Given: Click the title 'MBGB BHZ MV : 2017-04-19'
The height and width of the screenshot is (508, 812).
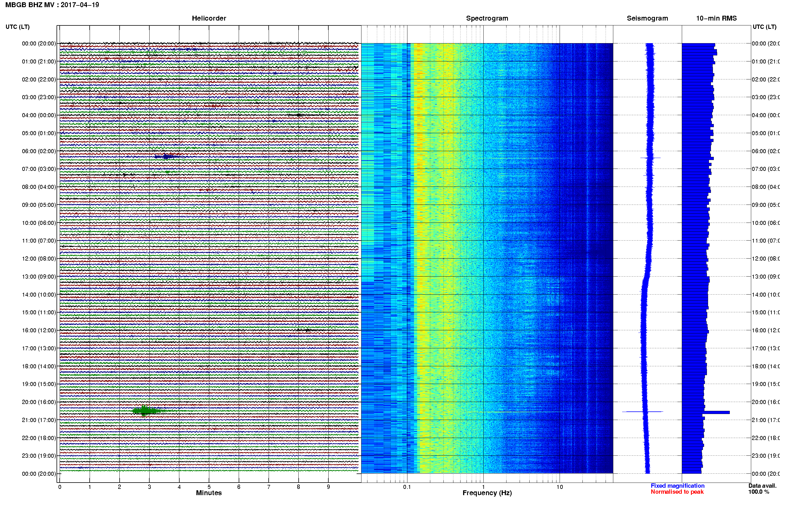Looking at the screenshot, I should (x=52, y=5).
